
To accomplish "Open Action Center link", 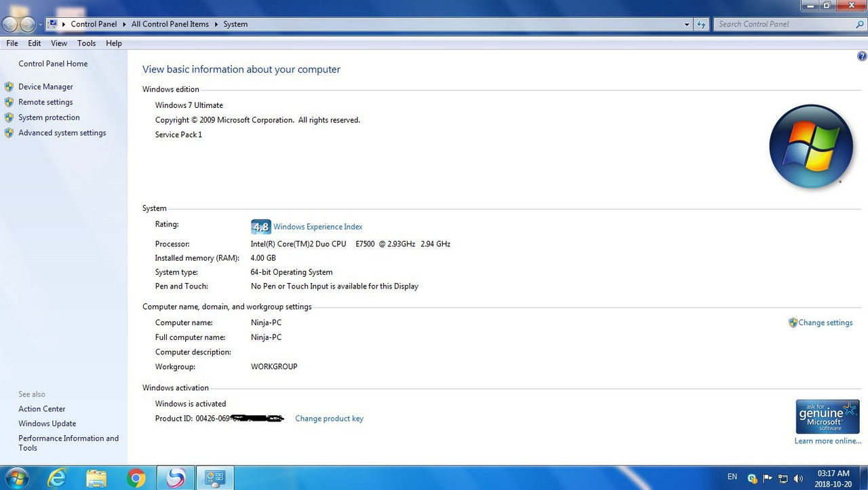I will [x=42, y=409].
